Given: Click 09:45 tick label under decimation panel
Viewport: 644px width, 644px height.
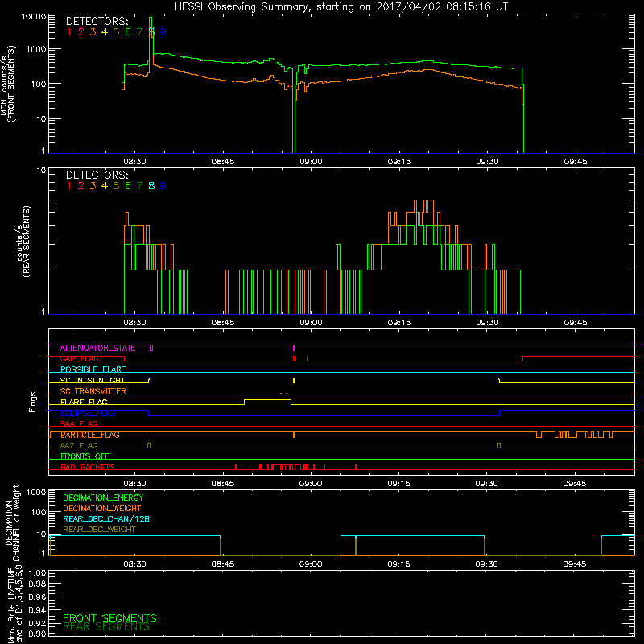Looking at the screenshot, I should pos(575,564).
